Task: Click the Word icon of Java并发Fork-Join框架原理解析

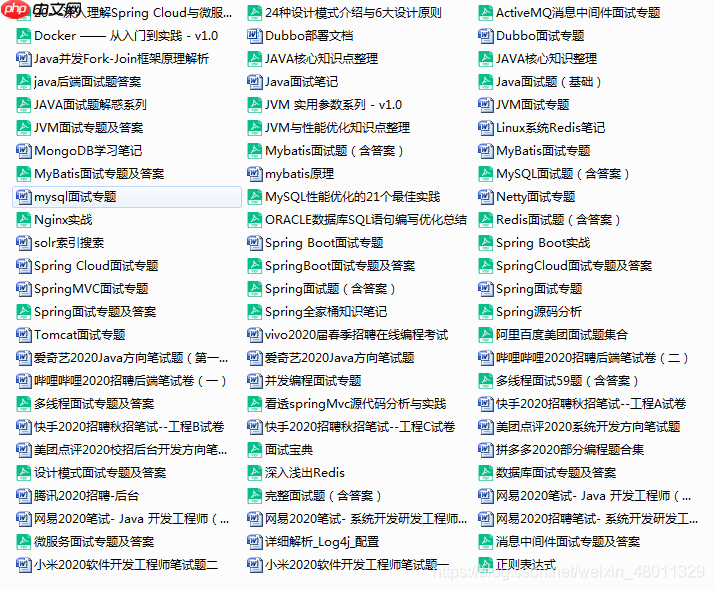Action: click(23, 59)
